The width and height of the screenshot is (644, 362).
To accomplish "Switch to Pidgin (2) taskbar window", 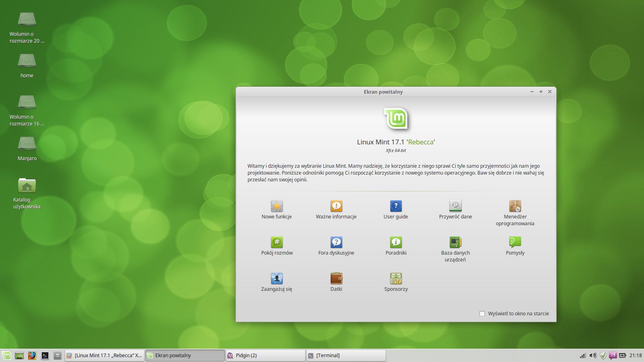I will 265,356.
